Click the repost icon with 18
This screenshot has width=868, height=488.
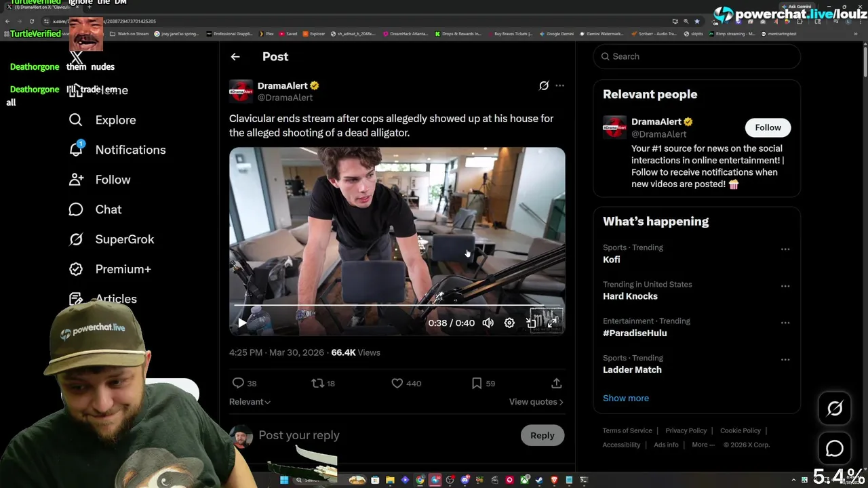(317, 384)
